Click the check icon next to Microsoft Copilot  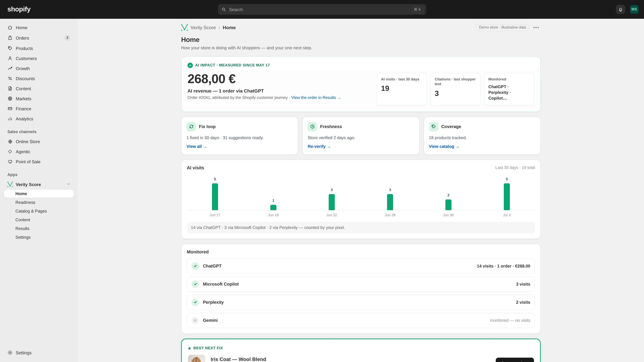[195, 284]
